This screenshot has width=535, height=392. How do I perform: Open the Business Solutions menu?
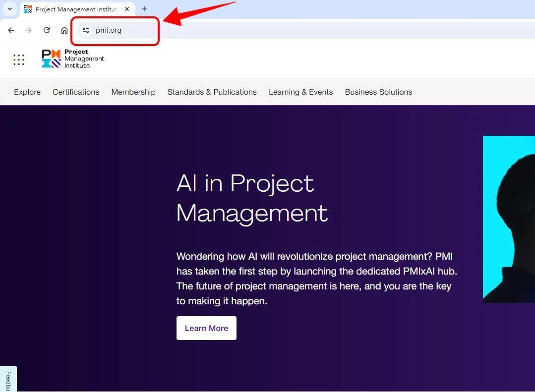(x=378, y=92)
